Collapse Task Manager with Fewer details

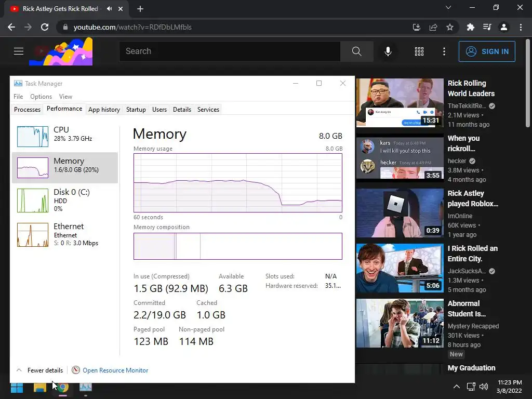[x=39, y=370]
